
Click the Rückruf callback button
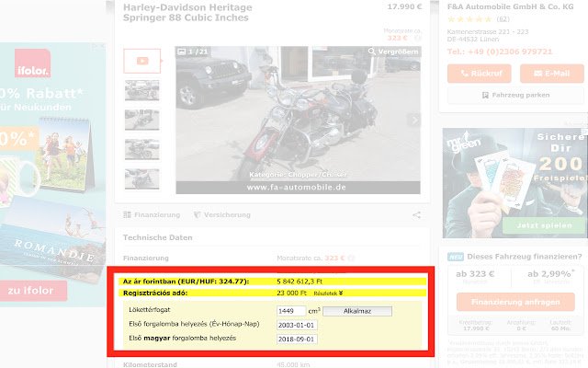[480, 74]
